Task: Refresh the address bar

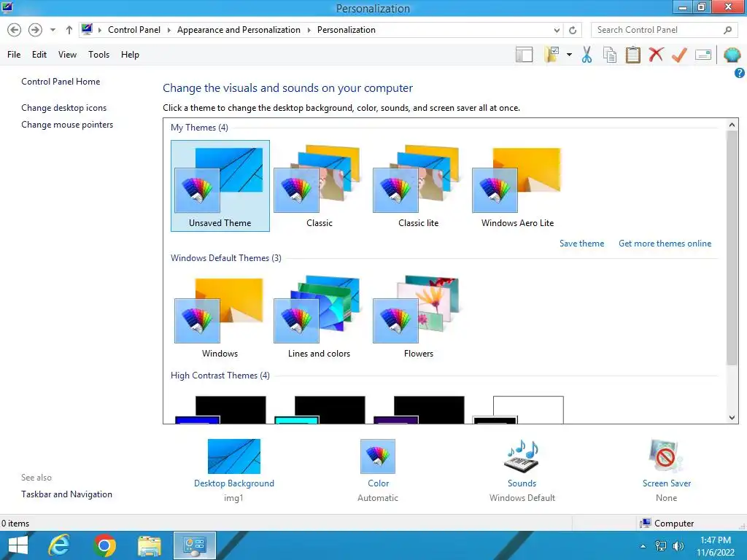Action: pyautogui.click(x=573, y=30)
